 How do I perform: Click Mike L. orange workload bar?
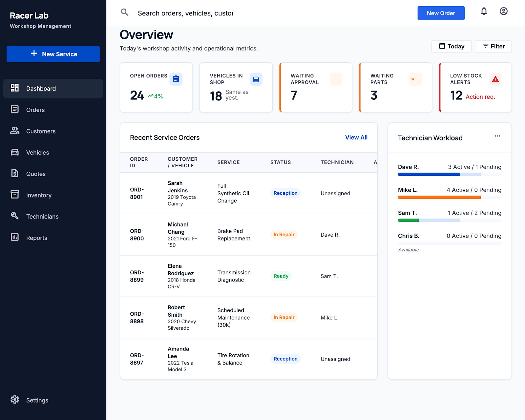[x=439, y=198]
